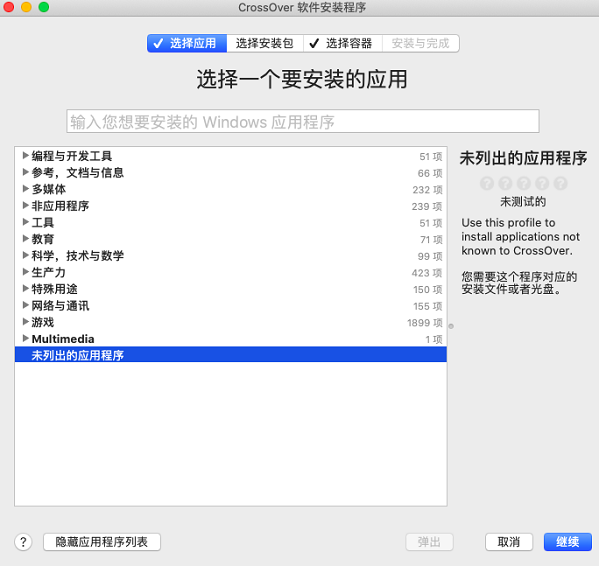599x566 pixels.
Task: Click the last rating question mark icon
Action: point(560,183)
